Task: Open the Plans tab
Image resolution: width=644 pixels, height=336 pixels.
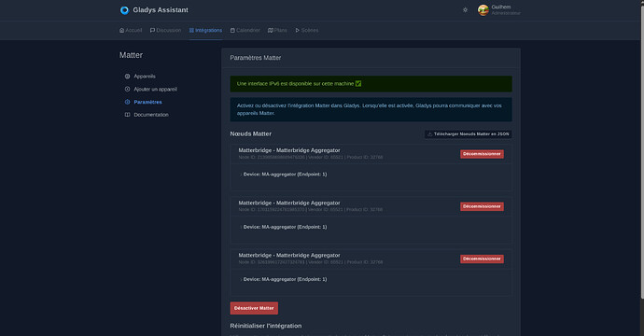Action: [277, 31]
